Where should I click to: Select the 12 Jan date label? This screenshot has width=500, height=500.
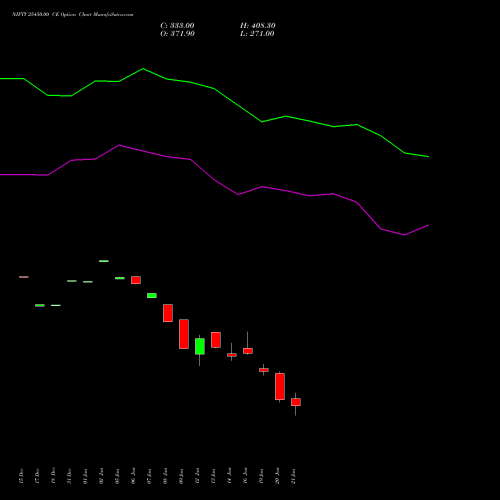(197, 476)
